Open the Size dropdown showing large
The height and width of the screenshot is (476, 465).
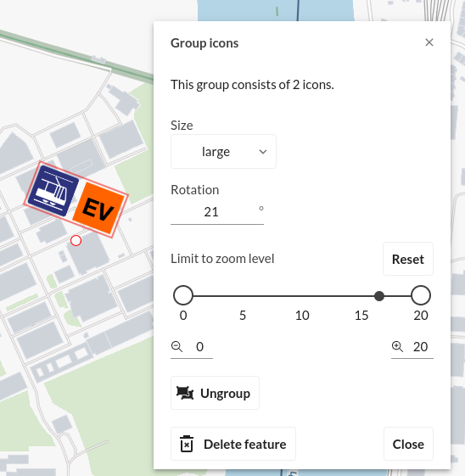pos(223,152)
